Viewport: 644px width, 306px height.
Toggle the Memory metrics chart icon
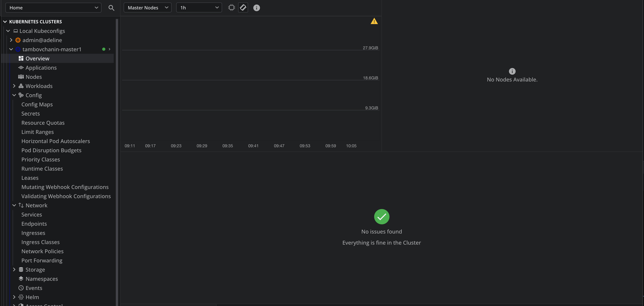[243, 7]
